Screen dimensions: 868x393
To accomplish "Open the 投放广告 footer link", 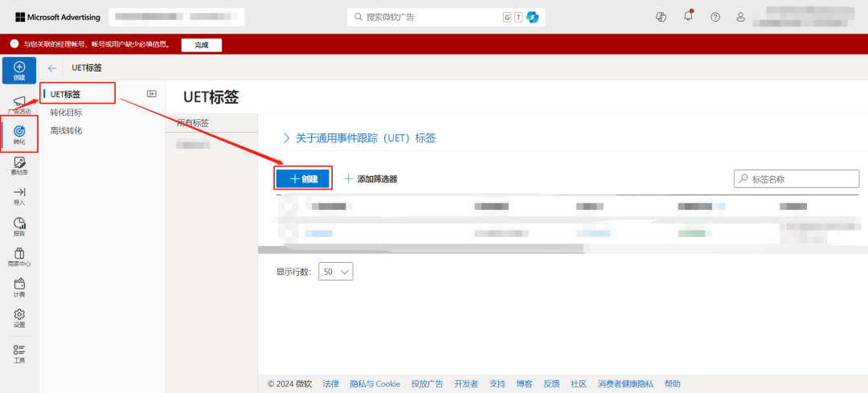I will pyautogui.click(x=427, y=383).
